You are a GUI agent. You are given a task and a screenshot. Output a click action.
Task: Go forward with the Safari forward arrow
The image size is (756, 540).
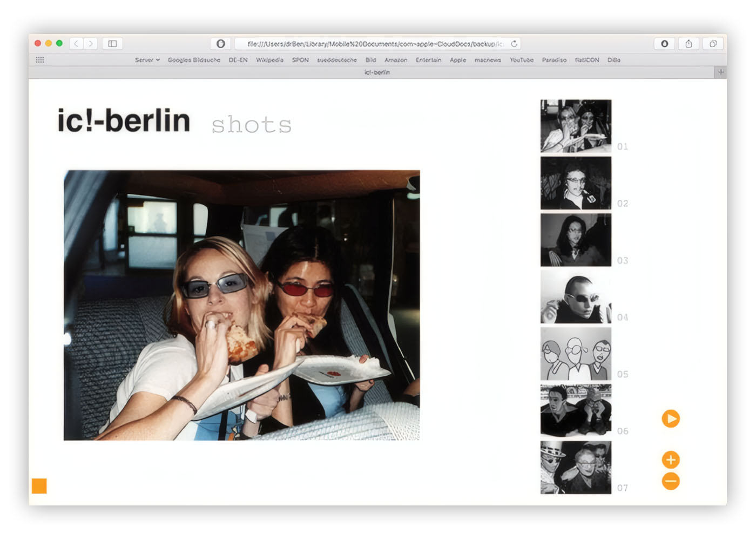click(91, 44)
